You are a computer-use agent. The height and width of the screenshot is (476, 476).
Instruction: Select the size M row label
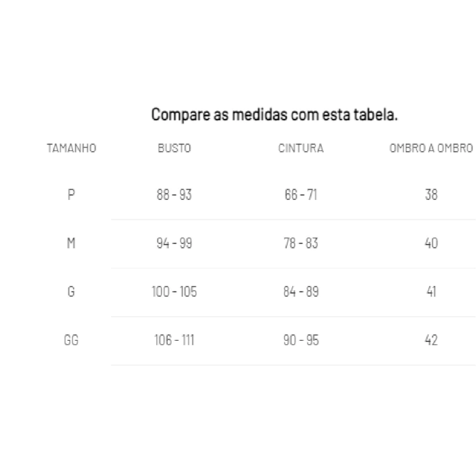pos(71,243)
